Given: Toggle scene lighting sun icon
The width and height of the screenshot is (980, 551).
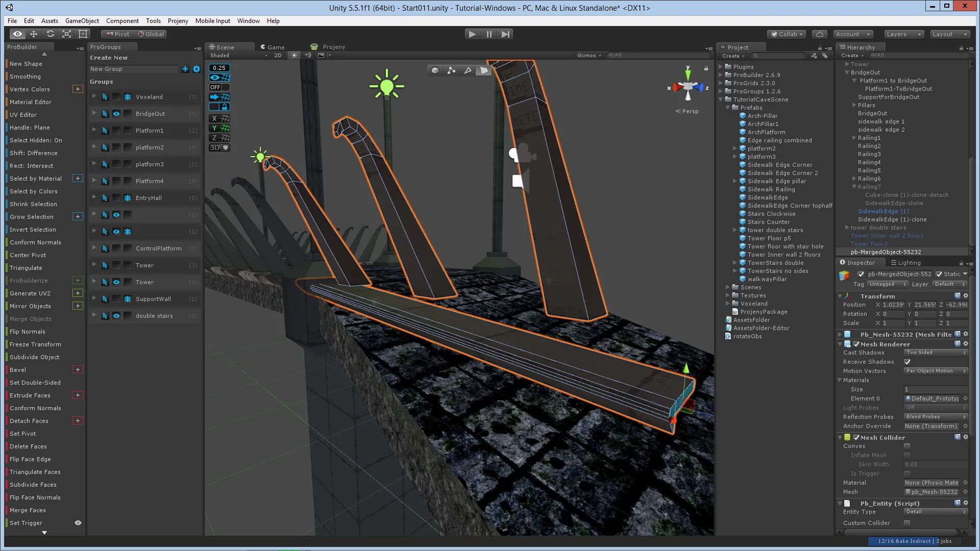Looking at the screenshot, I should tap(294, 55).
